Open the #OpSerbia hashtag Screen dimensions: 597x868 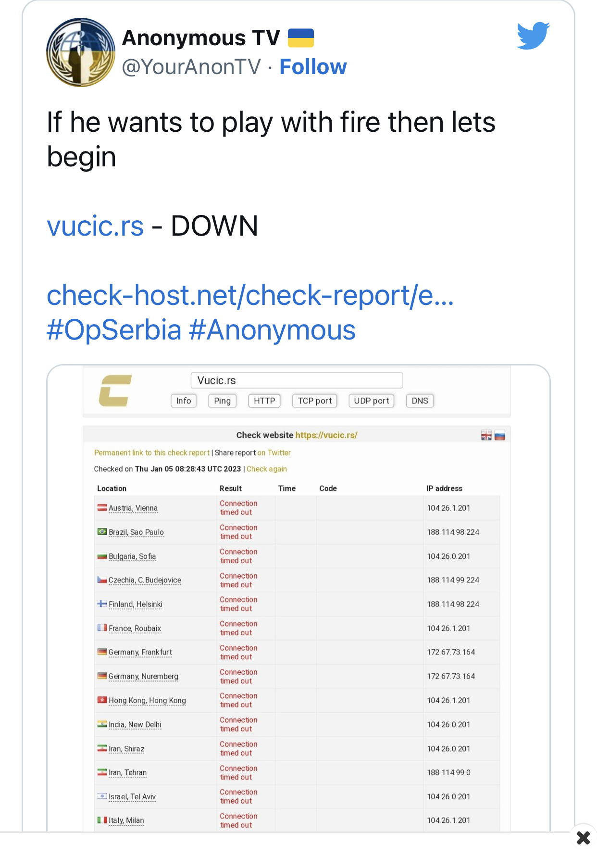[114, 330]
